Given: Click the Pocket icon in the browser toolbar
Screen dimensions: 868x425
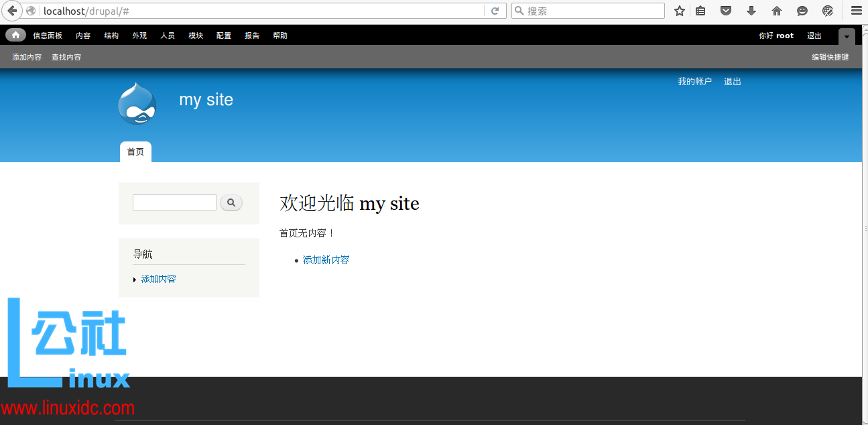Looking at the screenshot, I should point(725,11).
